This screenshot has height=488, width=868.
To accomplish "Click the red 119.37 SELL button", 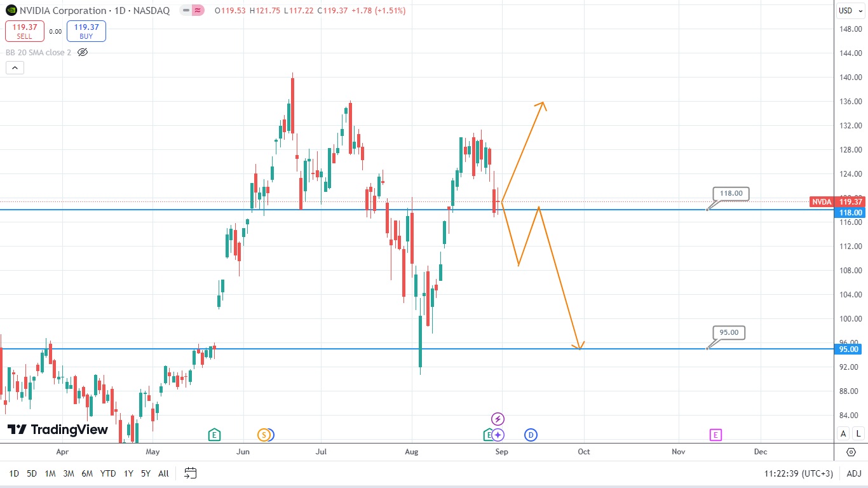I will click(x=25, y=31).
